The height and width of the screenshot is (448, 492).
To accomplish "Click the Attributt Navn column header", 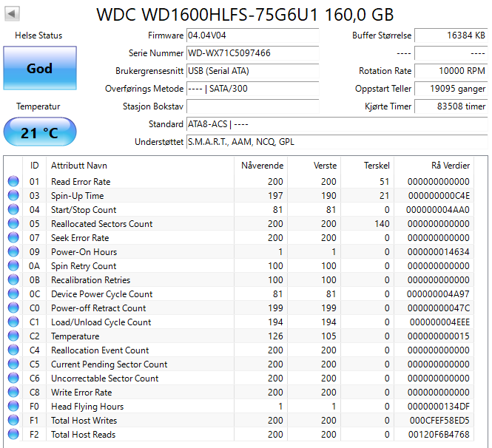I will (x=140, y=165).
